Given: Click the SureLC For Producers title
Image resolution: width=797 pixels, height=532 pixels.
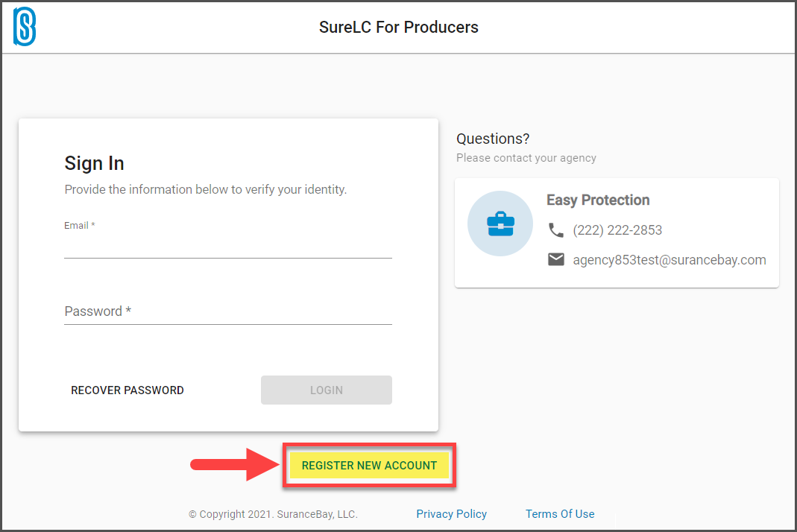Looking at the screenshot, I should point(399,27).
